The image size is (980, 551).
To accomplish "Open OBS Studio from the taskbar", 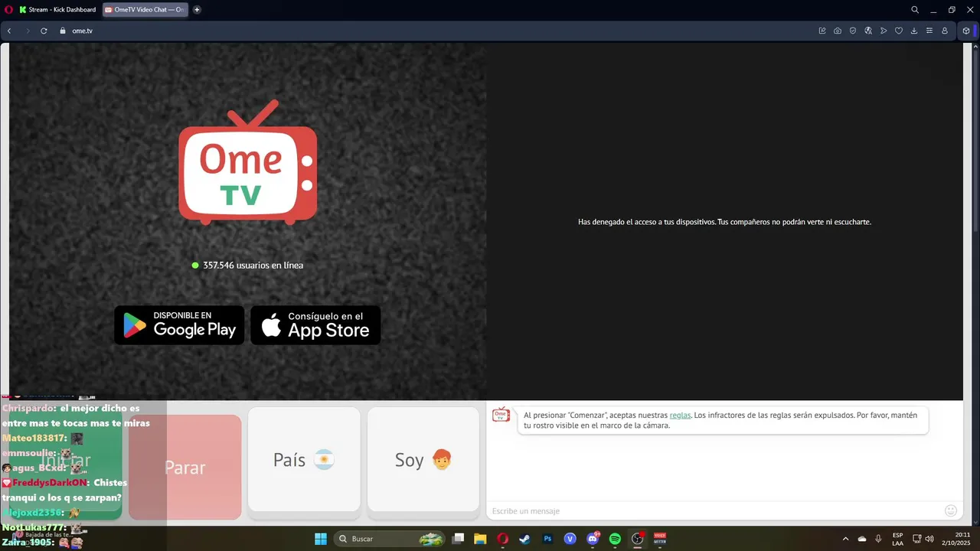I will 637,539.
